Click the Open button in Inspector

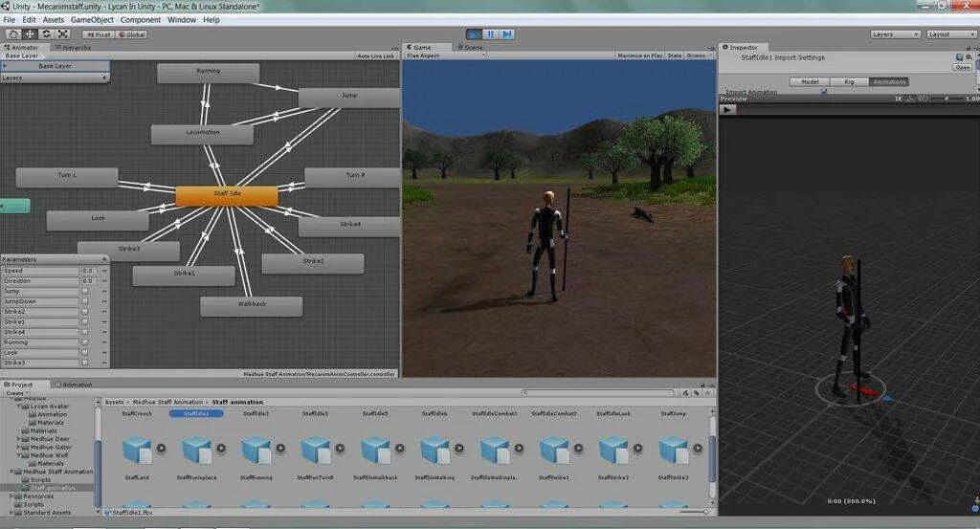tap(963, 68)
